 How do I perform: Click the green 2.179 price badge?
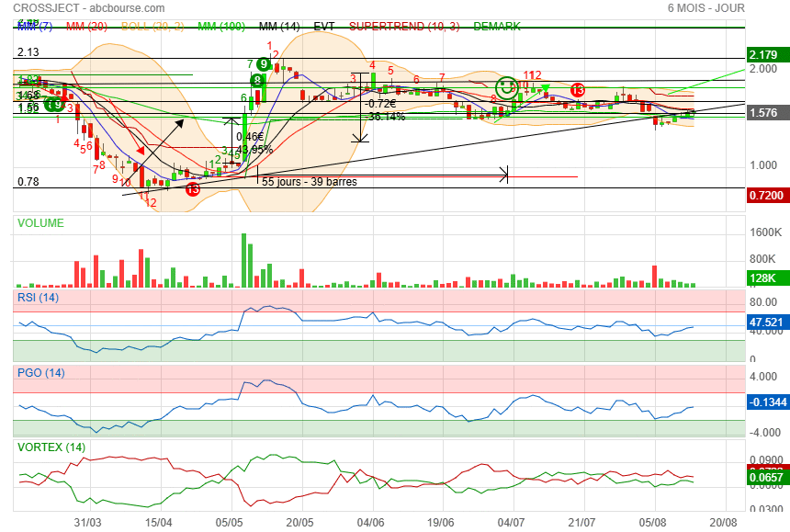[x=767, y=55]
